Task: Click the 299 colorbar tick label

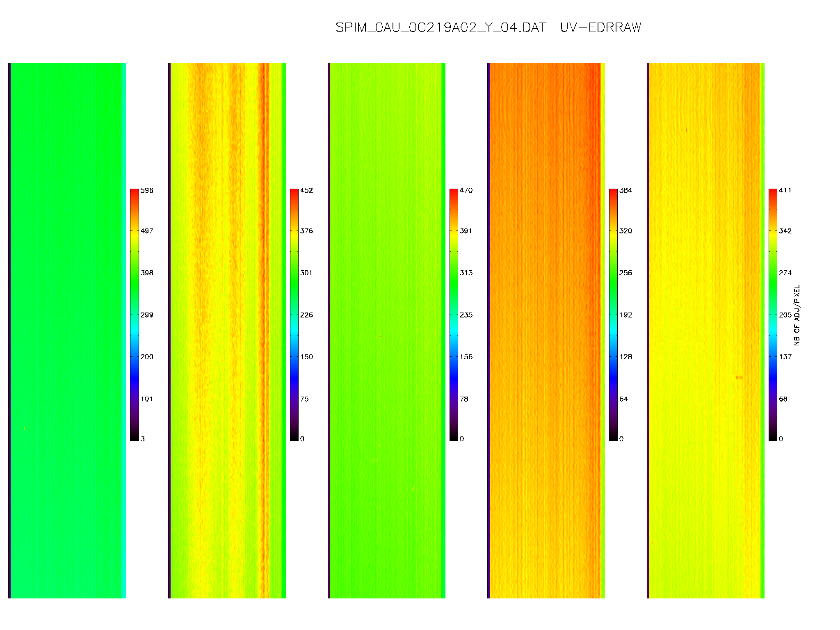Action: pos(147,315)
